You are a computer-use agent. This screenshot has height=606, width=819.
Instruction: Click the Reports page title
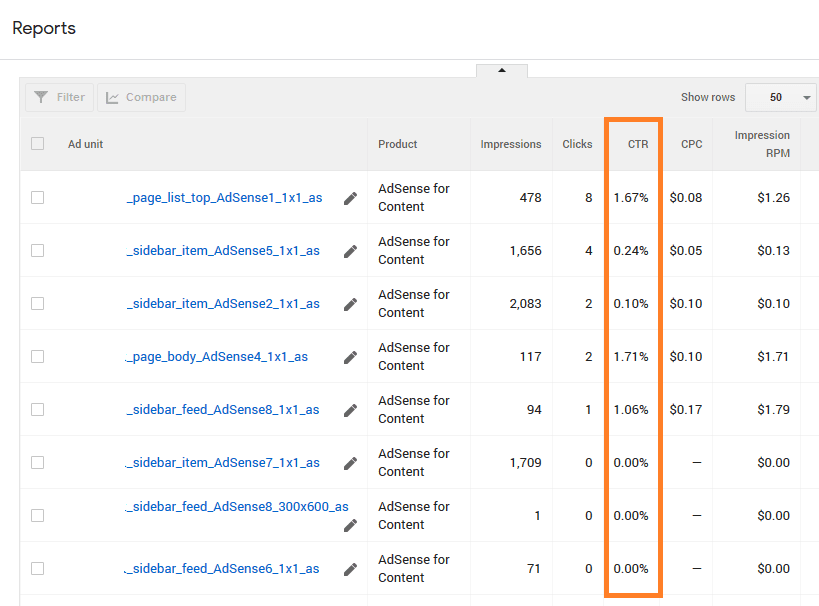(44, 28)
